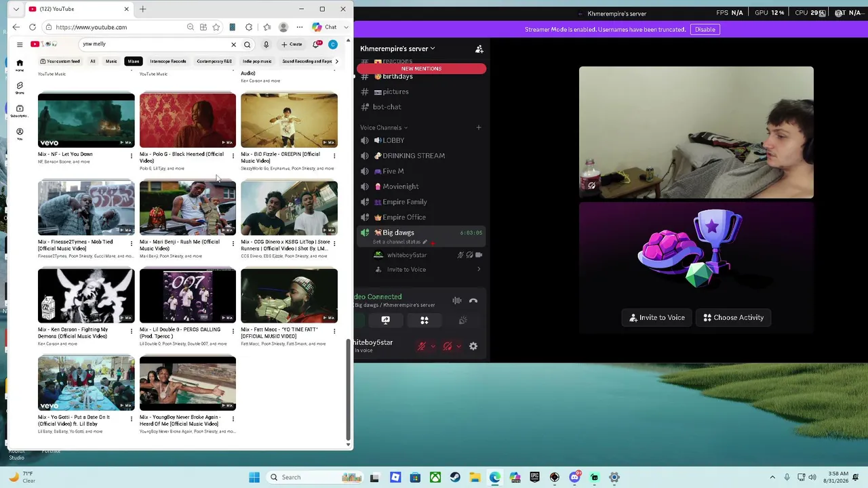Share your screen in Discord

pyautogui.click(x=386, y=321)
